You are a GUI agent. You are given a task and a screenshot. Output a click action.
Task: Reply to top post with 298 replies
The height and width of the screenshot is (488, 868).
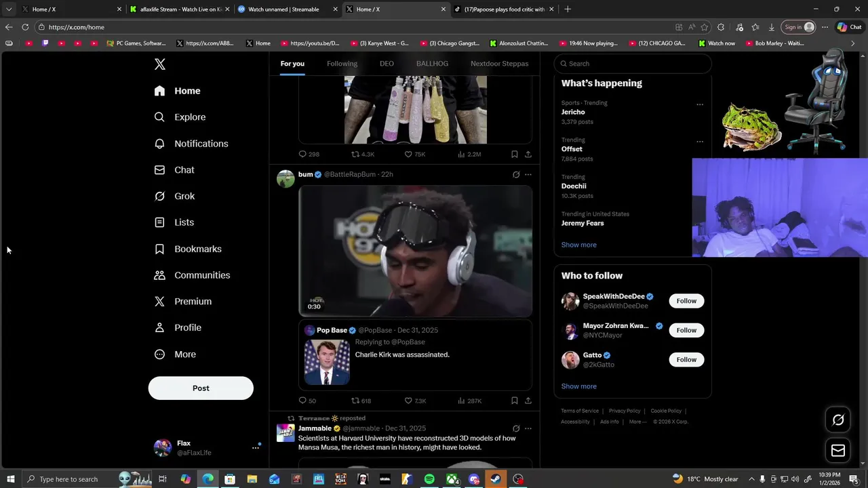tap(309, 154)
